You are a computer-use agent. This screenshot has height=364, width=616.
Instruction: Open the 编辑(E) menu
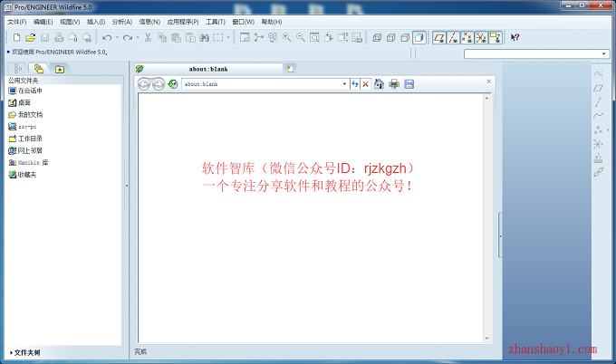[x=43, y=22]
